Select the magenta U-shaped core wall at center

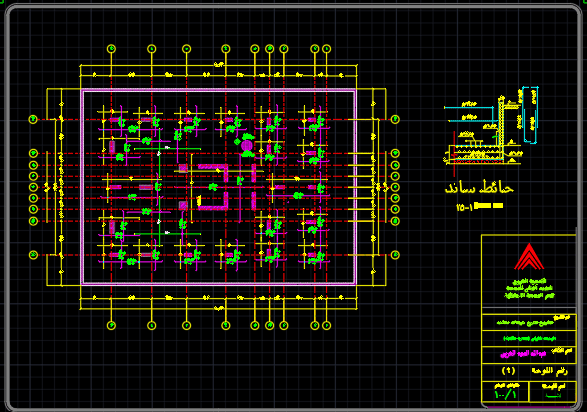[214, 187]
